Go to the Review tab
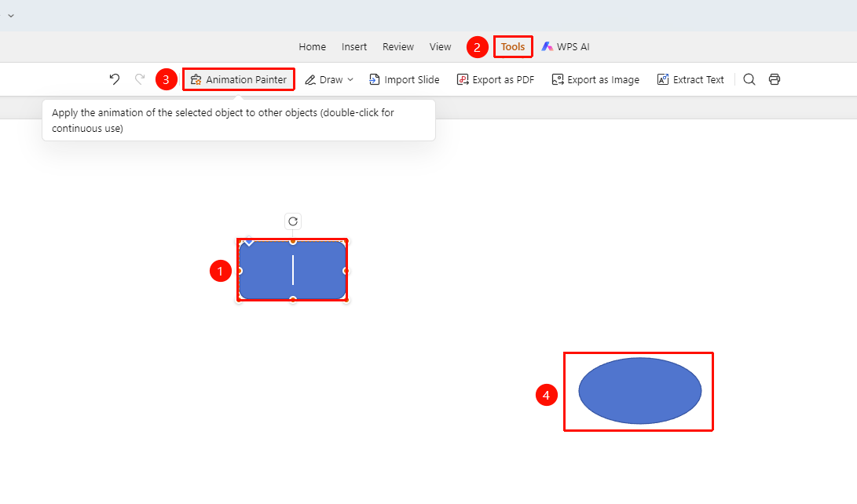 click(398, 47)
